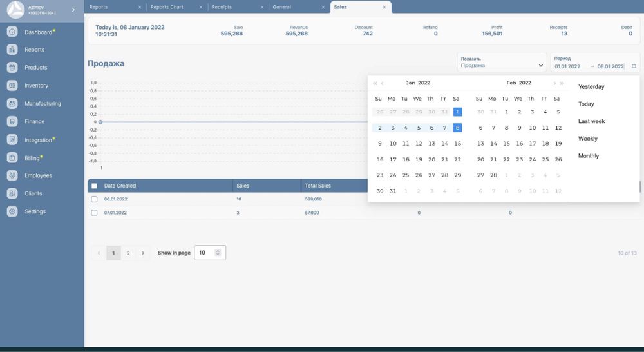Close the Reports tab
Screen dimensions: 644x352
coord(140,7)
